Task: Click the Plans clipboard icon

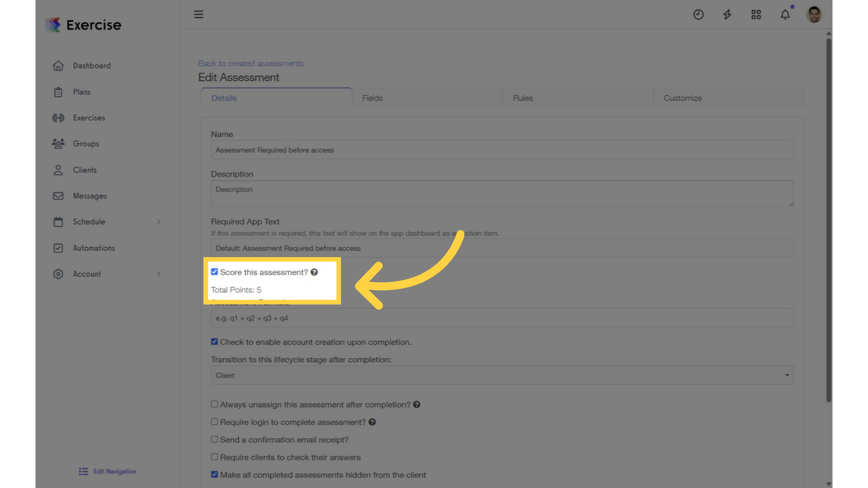Action: 58,92
